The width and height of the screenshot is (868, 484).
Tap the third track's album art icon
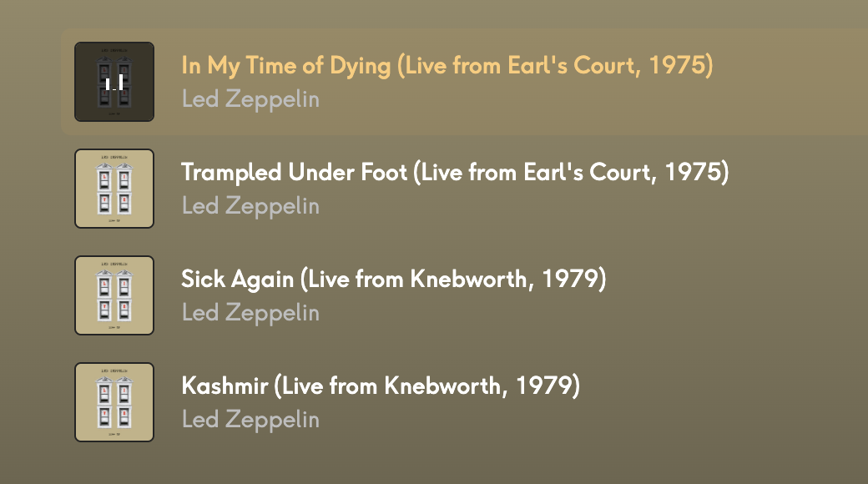pos(114,295)
